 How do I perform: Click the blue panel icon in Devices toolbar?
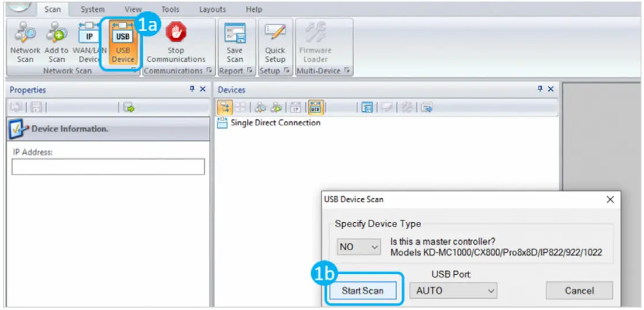pos(367,108)
